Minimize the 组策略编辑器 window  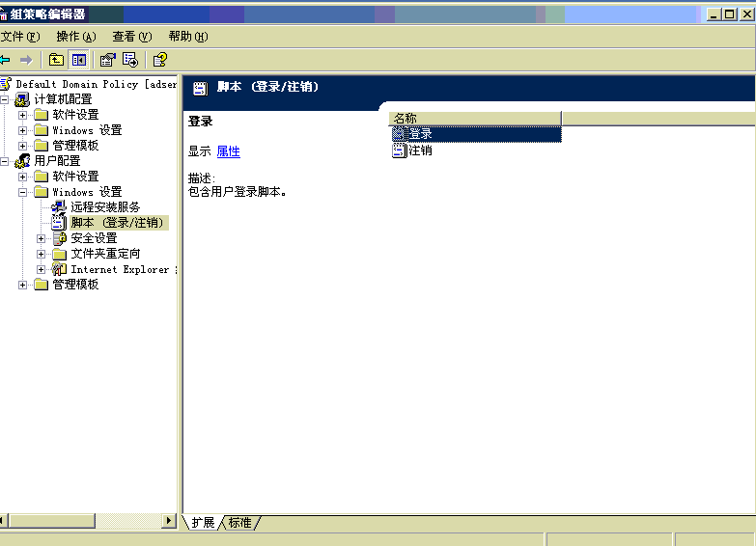point(714,14)
